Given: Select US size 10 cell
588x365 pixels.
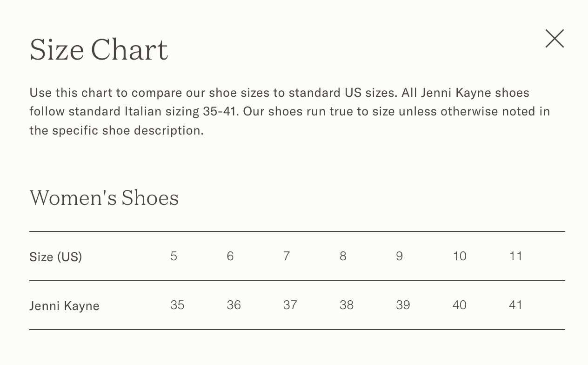Looking at the screenshot, I should [460, 256].
